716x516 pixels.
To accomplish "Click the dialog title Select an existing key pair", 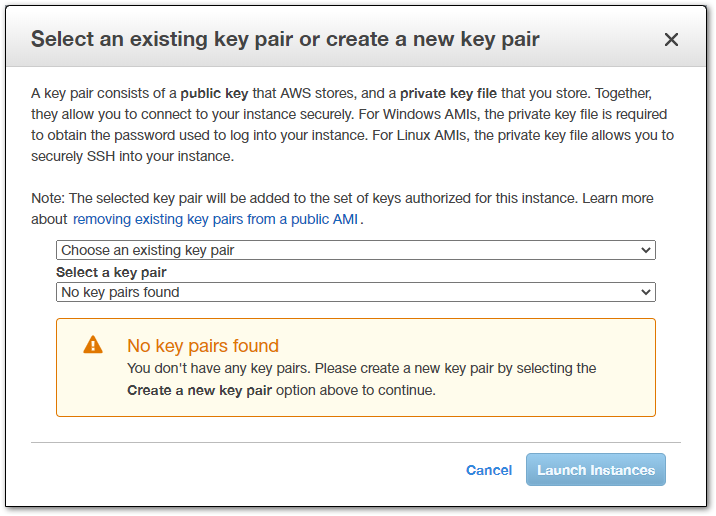I will [285, 39].
